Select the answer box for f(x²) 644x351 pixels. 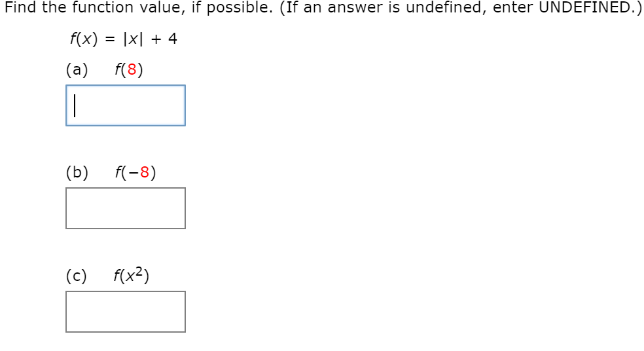126,312
